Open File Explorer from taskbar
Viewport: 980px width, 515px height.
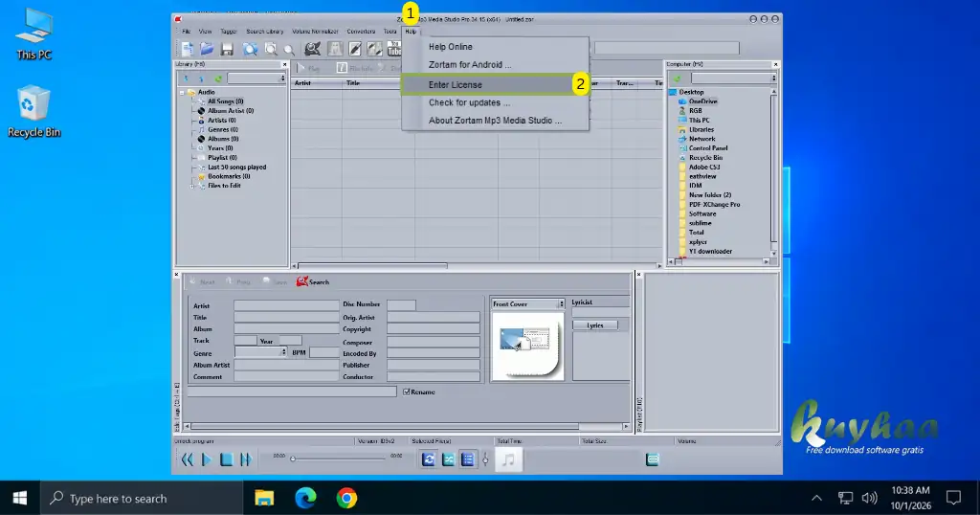point(264,498)
